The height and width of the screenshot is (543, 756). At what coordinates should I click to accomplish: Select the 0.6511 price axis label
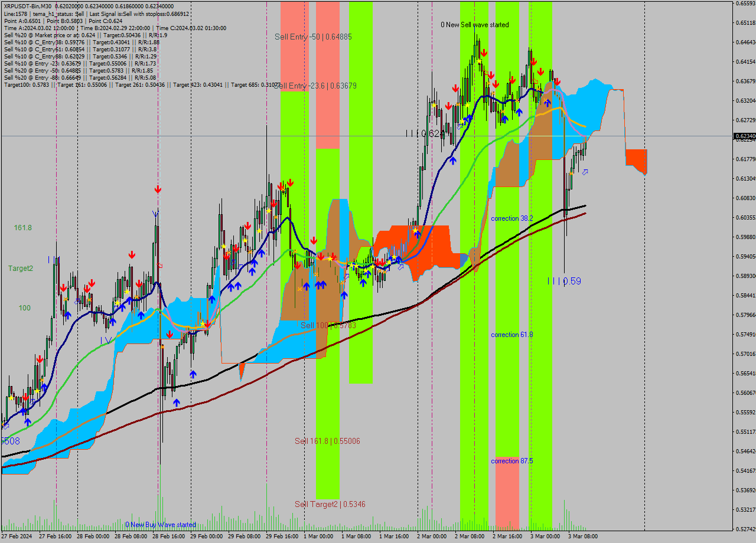pos(746,23)
